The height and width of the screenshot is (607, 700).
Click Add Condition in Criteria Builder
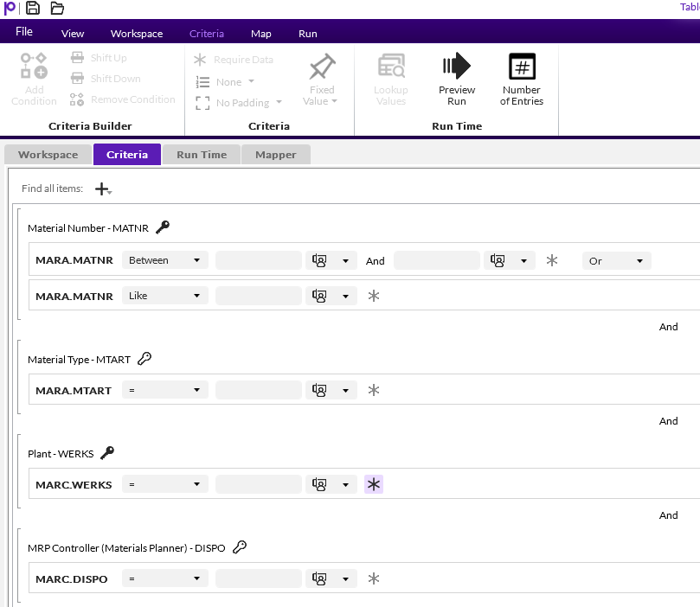click(34, 79)
